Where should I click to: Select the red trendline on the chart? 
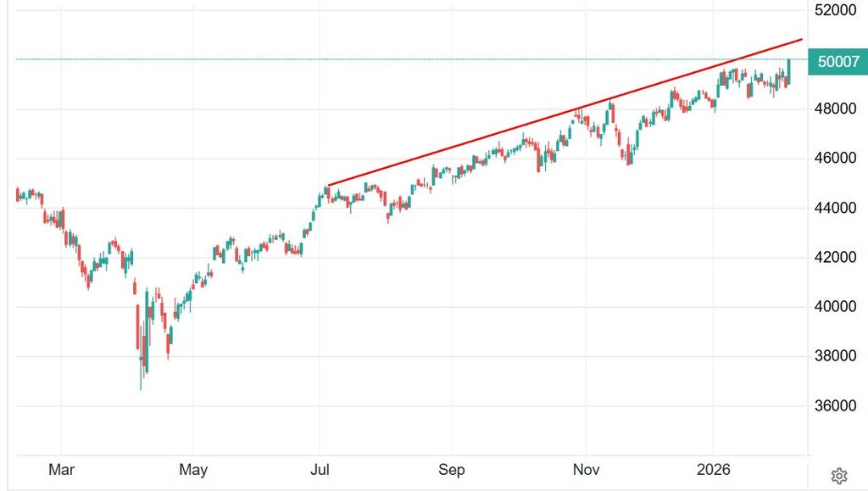(x=559, y=112)
